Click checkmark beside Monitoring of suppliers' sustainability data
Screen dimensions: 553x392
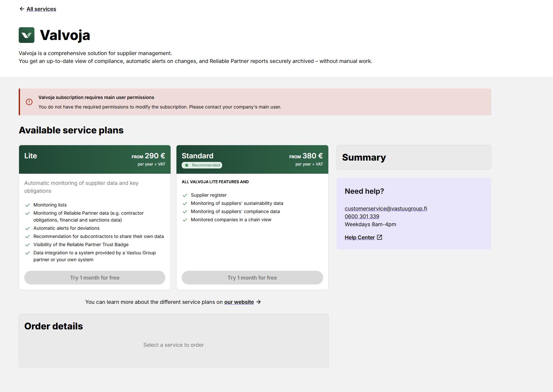(x=185, y=204)
